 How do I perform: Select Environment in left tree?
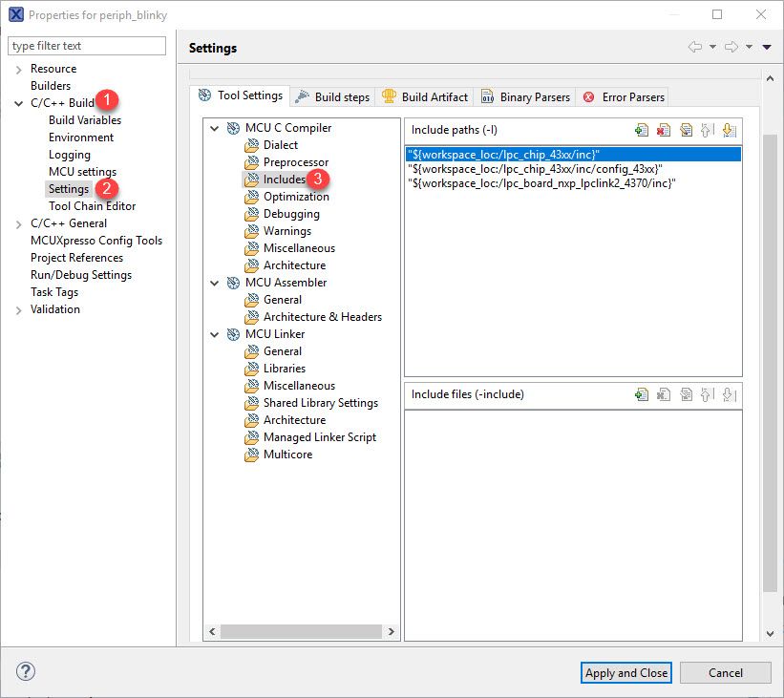coord(81,137)
